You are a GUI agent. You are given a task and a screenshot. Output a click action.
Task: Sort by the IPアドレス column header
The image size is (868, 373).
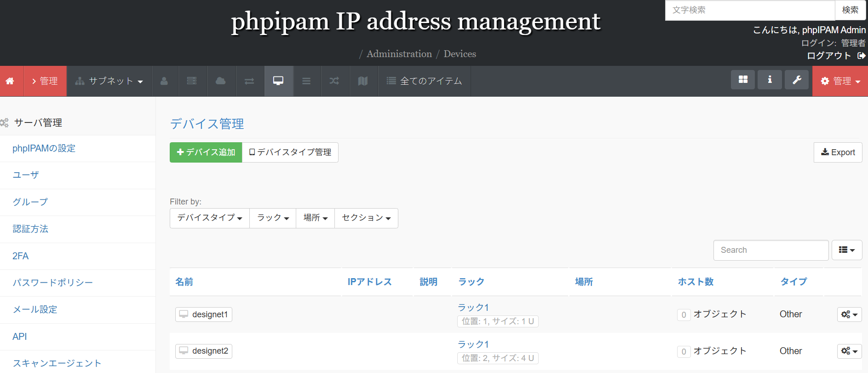369,282
